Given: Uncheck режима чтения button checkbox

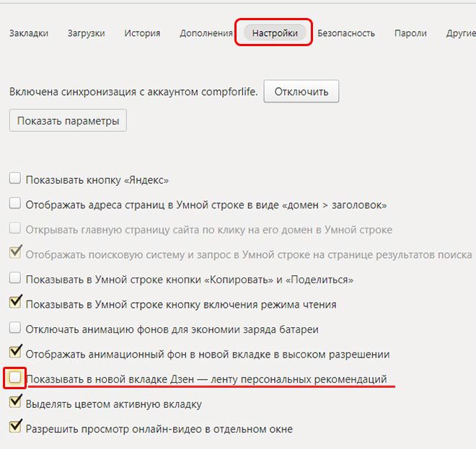Looking at the screenshot, I should coord(15,302).
